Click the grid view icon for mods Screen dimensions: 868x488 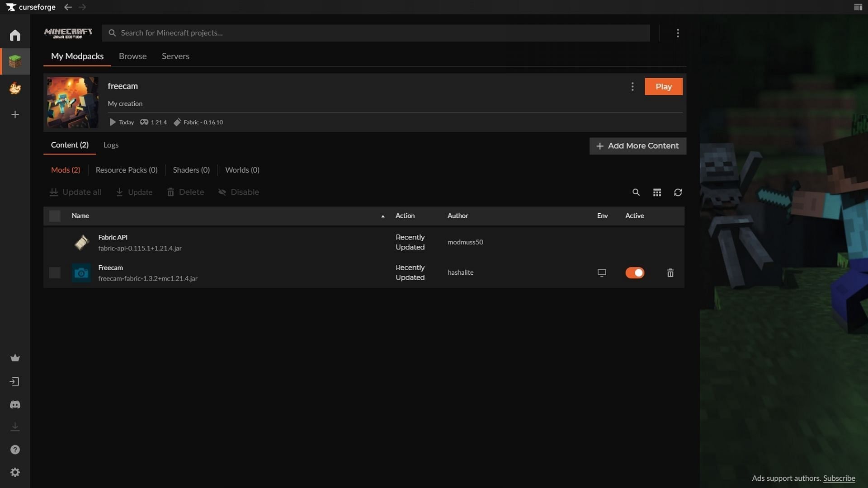click(x=657, y=192)
